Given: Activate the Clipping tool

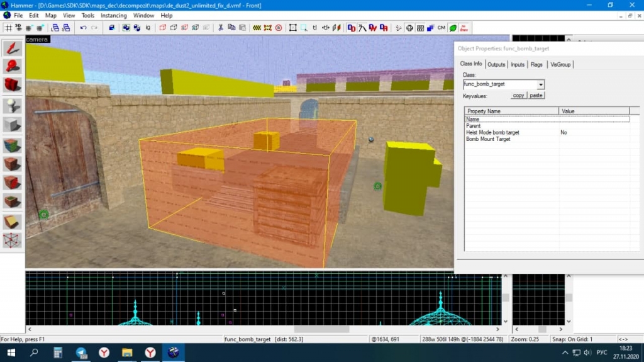Looking at the screenshot, I should click(12, 222).
